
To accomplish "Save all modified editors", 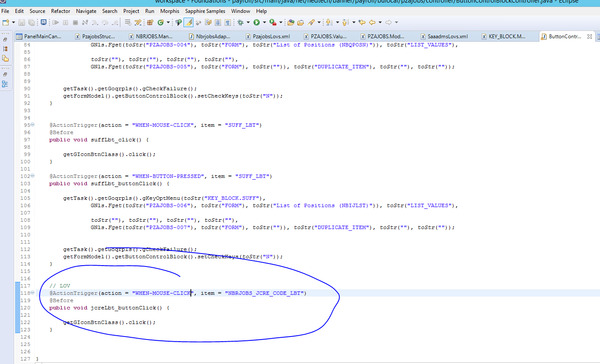I will tap(31, 21).
